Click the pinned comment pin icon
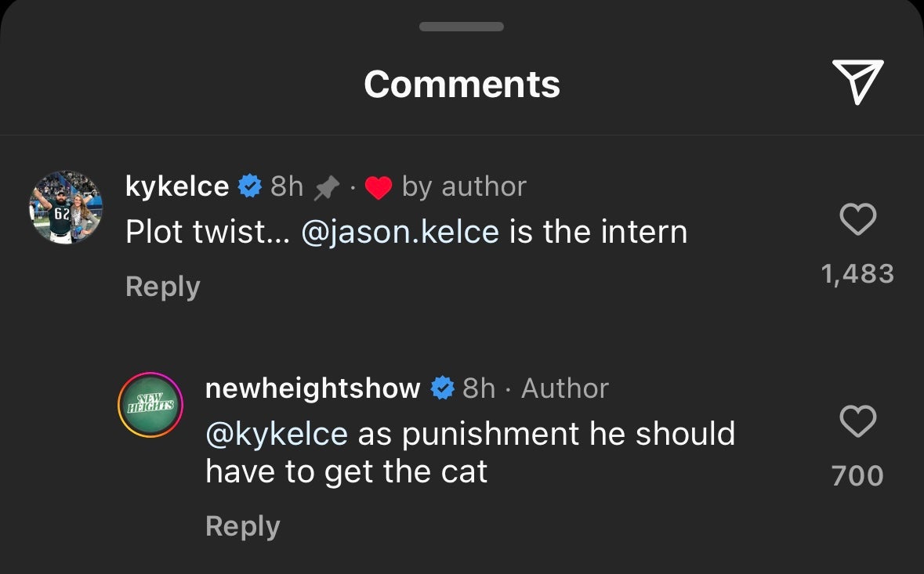Image resolution: width=924 pixels, height=574 pixels. pyautogui.click(x=327, y=186)
